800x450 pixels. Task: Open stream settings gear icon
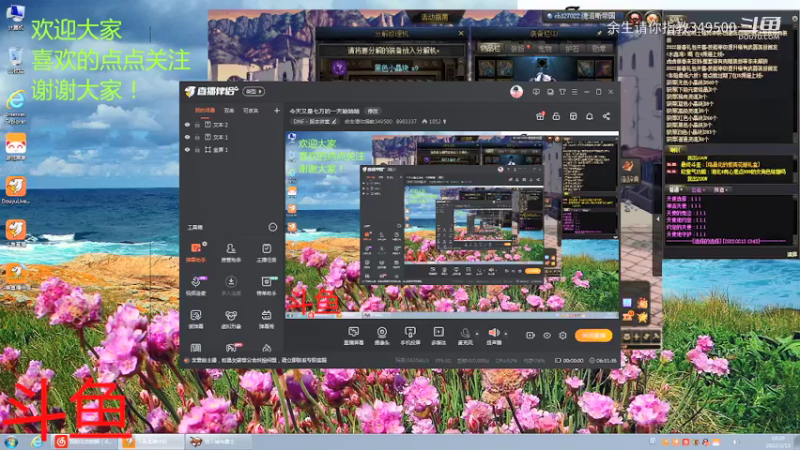[563, 335]
